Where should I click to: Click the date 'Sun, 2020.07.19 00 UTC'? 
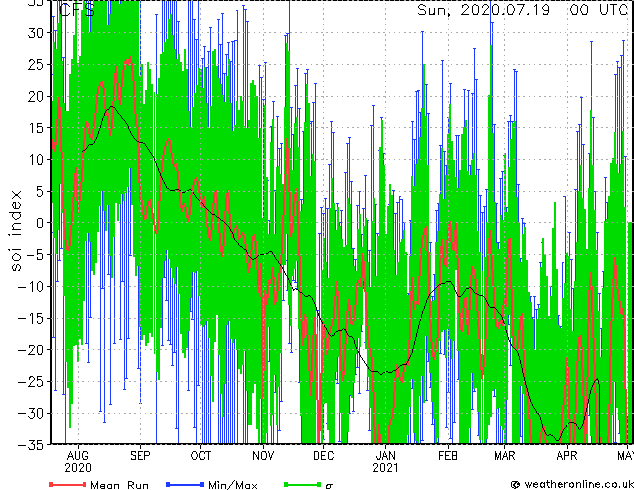click(522, 10)
